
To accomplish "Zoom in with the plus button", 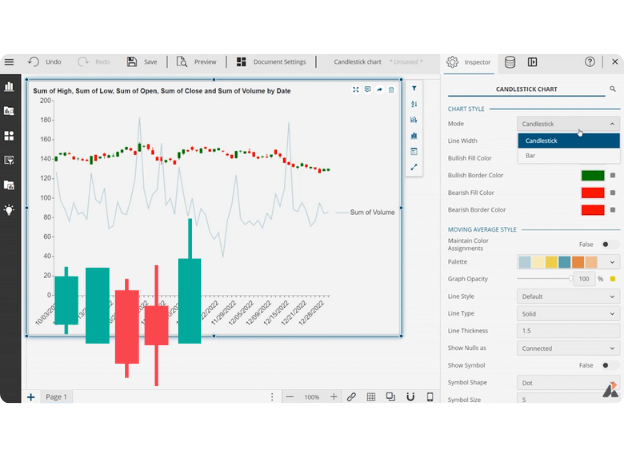I will point(333,397).
